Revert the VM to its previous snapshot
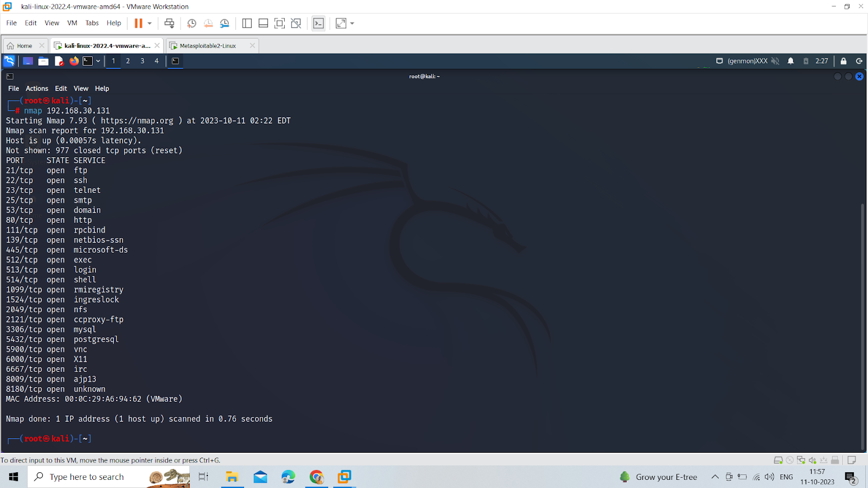This screenshot has height=488, width=868. click(208, 23)
